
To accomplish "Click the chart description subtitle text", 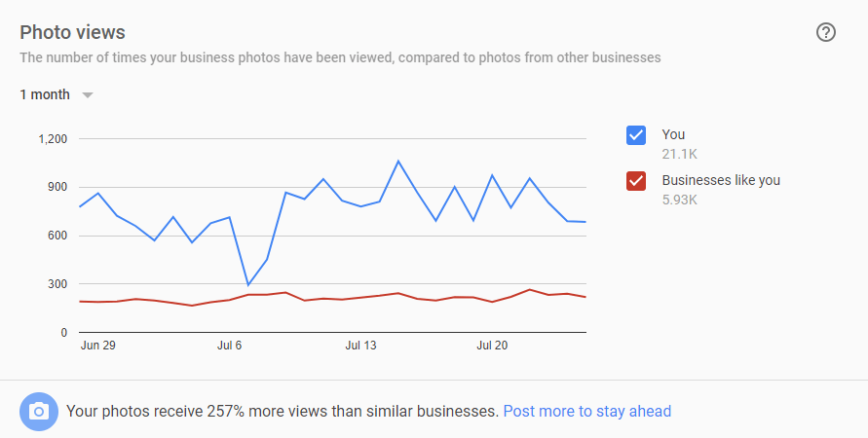I will tap(340, 57).
